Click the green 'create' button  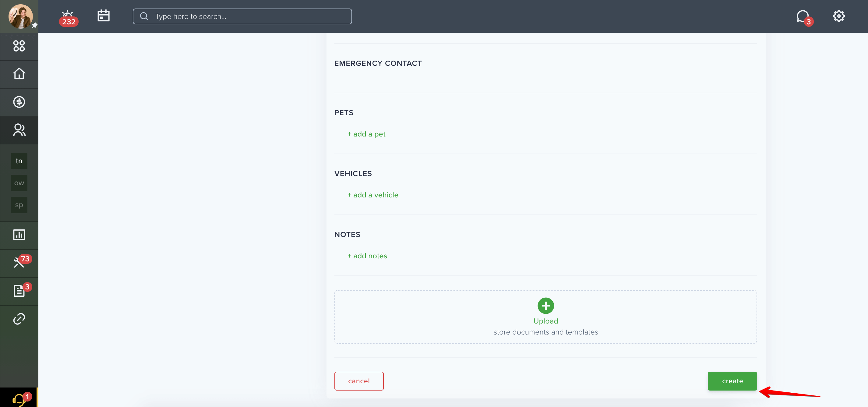[732, 381]
